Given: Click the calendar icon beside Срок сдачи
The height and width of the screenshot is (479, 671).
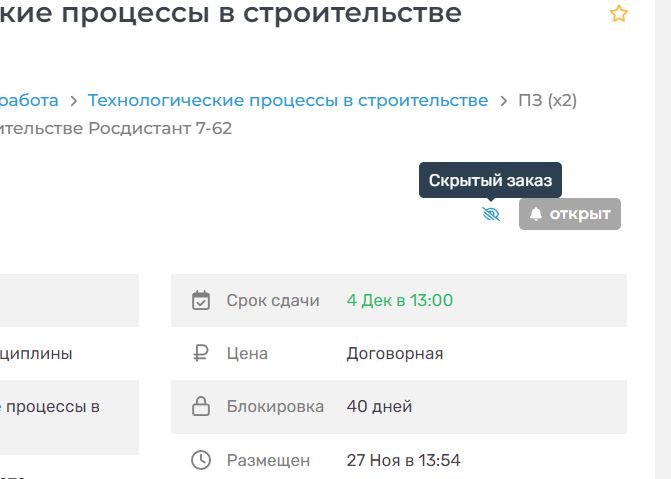Looking at the screenshot, I should tap(201, 300).
